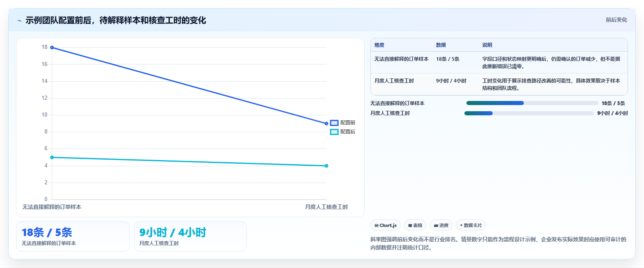This screenshot has height=268, width=644.
Task: Click the 表格 tag chip
Action: (415, 225)
